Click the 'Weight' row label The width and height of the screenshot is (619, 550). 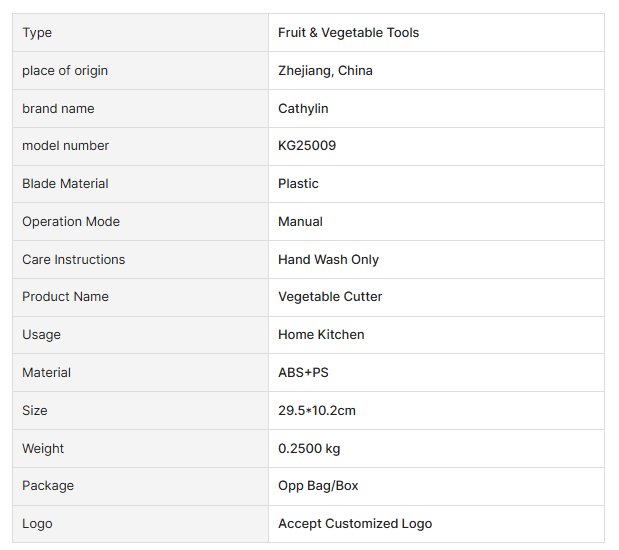point(43,449)
